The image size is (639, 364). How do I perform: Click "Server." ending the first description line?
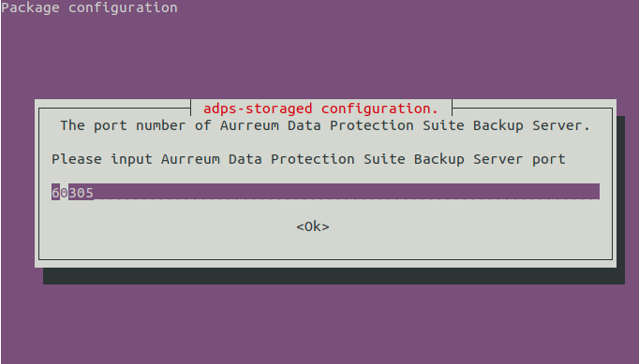click(560, 125)
